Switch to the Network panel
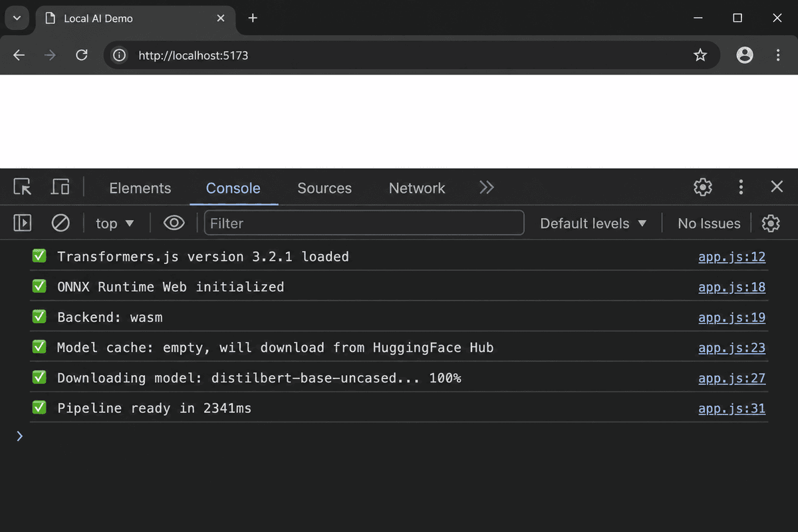The image size is (798, 532). [x=417, y=188]
